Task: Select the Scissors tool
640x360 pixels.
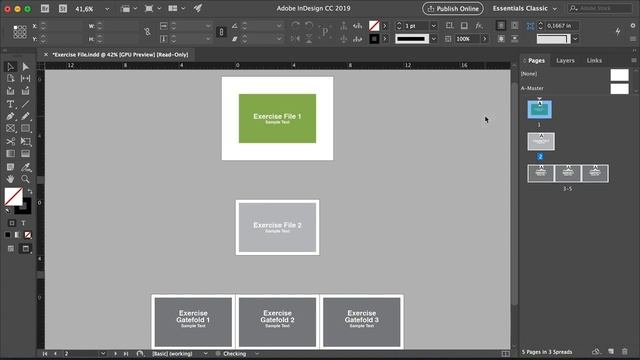Action: tap(10, 142)
